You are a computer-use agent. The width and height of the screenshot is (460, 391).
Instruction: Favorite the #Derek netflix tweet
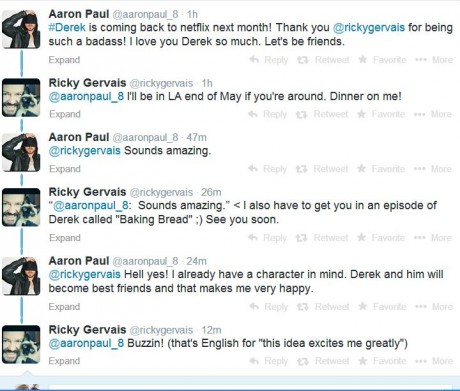coord(382,60)
